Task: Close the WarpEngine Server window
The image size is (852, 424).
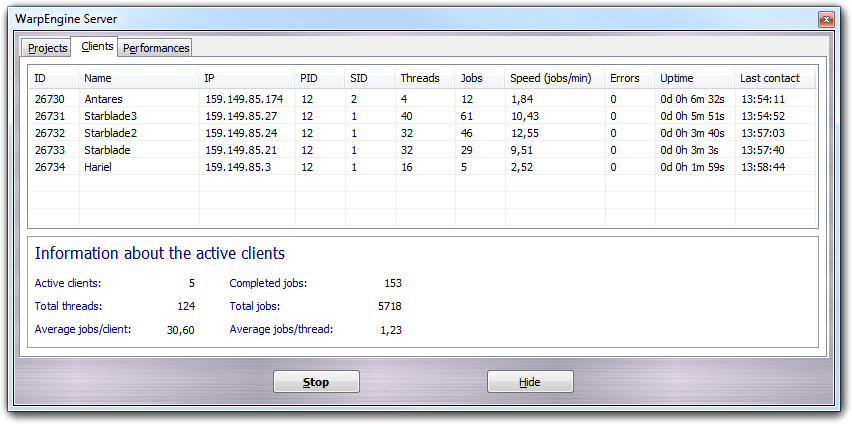Action: click(x=826, y=19)
